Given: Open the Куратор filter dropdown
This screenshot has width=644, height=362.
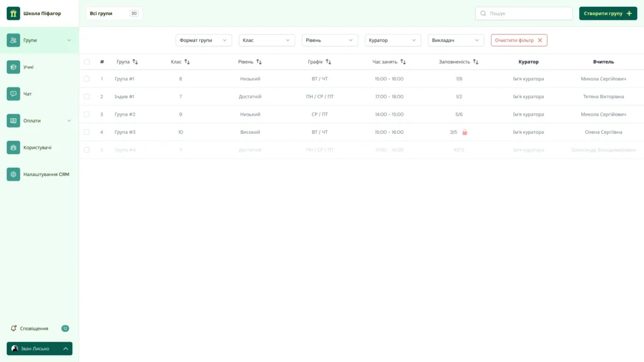Looking at the screenshot, I should coord(392,40).
